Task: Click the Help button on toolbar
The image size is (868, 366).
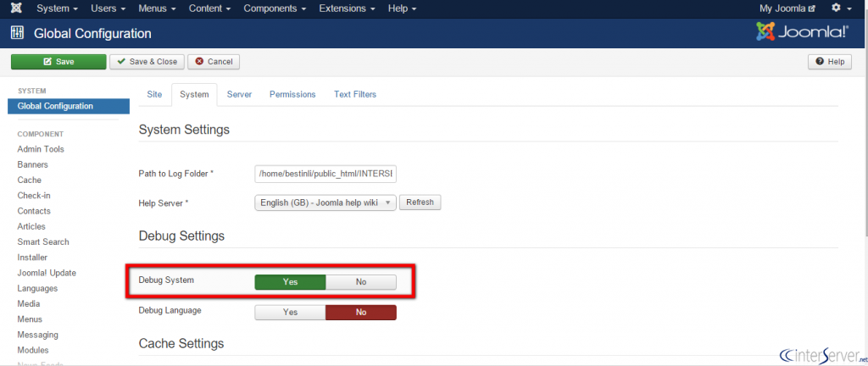Action: [830, 61]
